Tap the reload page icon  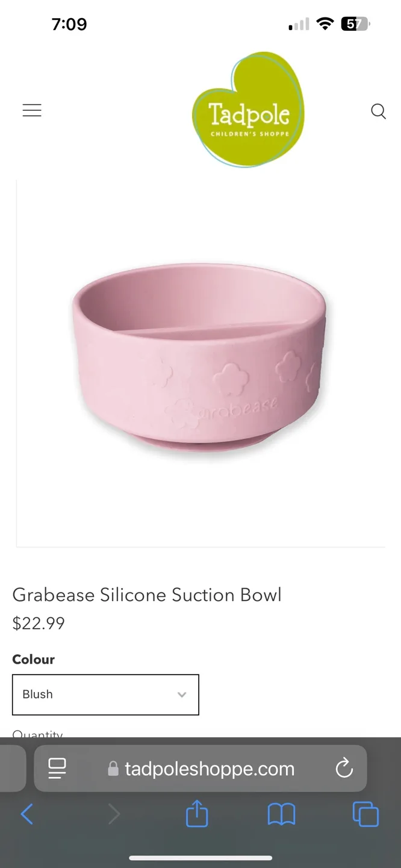click(x=344, y=768)
